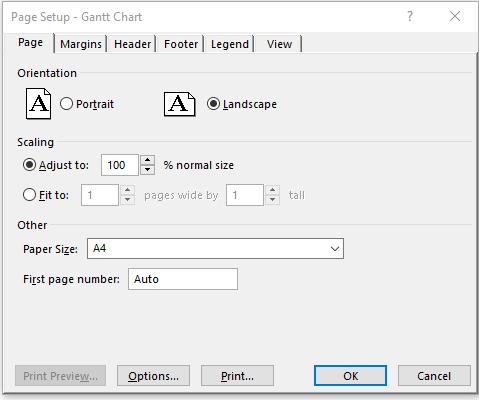Select the Landscape radio button
The height and width of the screenshot is (400, 479).
click(x=213, y=104)
